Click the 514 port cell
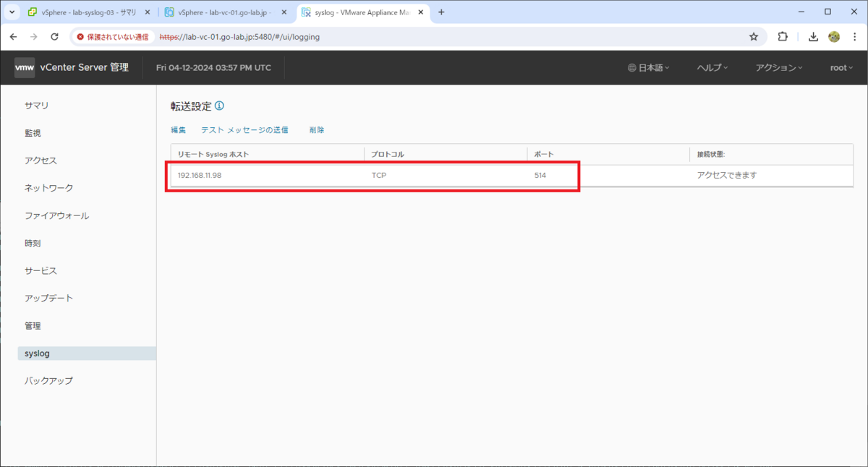 (540, 175)
